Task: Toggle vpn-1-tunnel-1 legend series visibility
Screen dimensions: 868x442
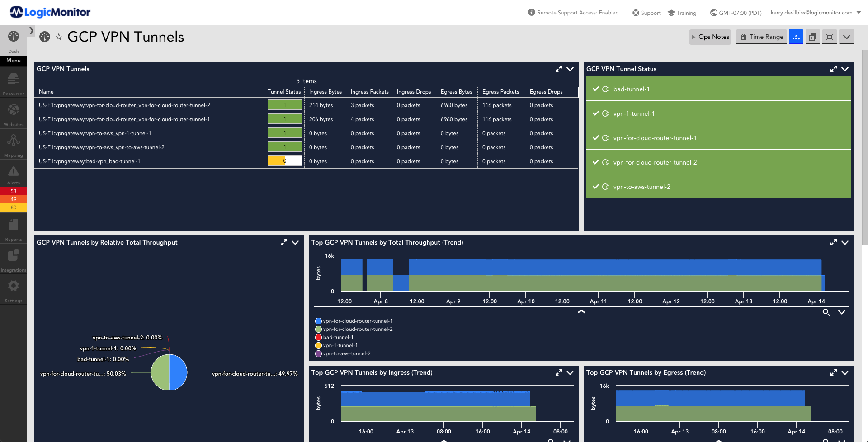Action: tap(336, 345)
